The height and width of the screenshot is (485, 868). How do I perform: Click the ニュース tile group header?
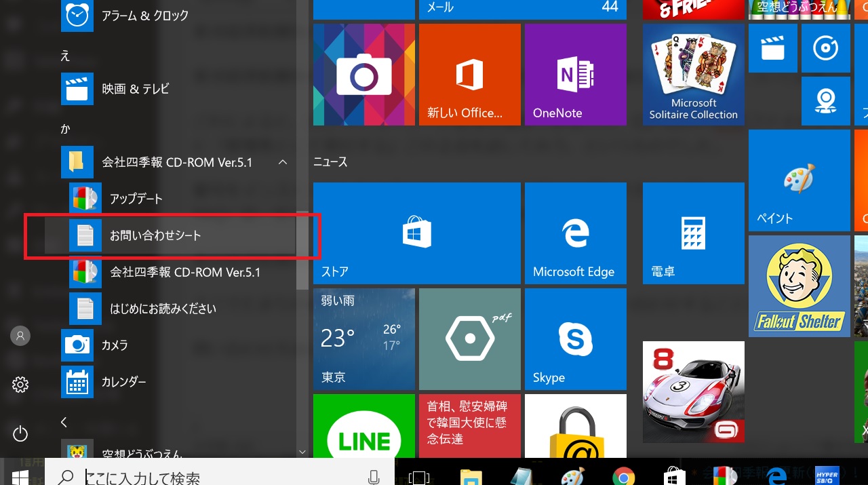(330, 162)
